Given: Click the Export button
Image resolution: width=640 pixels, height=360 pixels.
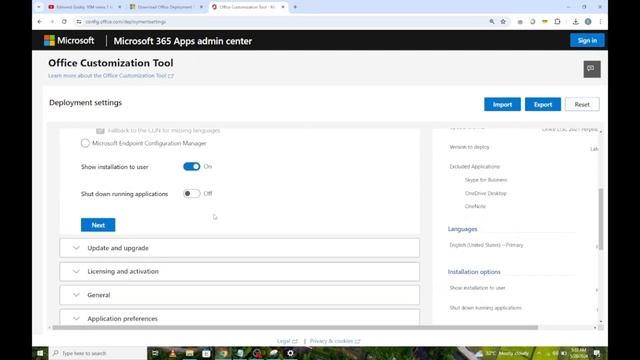Looking at the screenshot, I should [542, 104].
